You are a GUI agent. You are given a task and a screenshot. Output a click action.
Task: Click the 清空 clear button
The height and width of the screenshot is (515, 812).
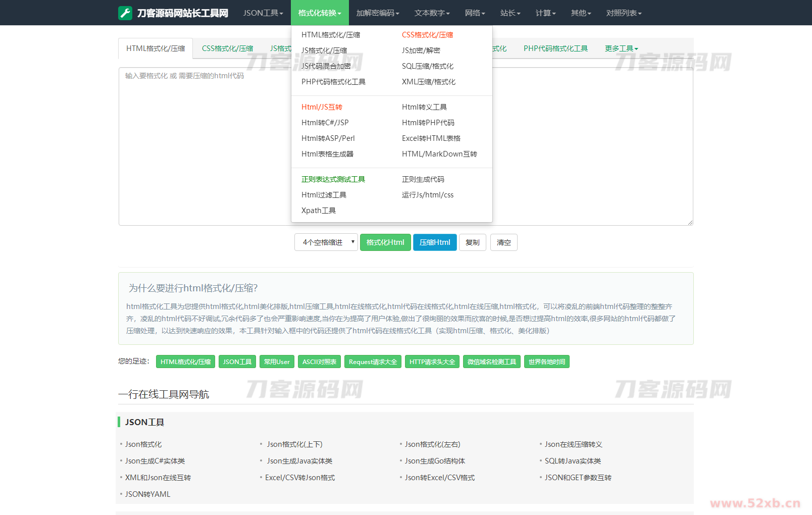click(x=503, y=242)
